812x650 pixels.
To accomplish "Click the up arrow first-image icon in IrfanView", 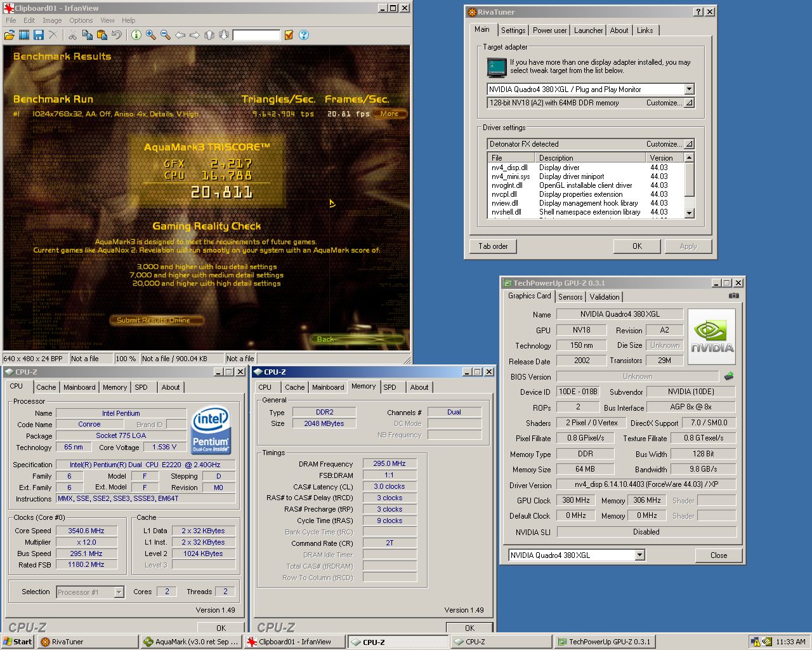I will click(x=209, y=35).
